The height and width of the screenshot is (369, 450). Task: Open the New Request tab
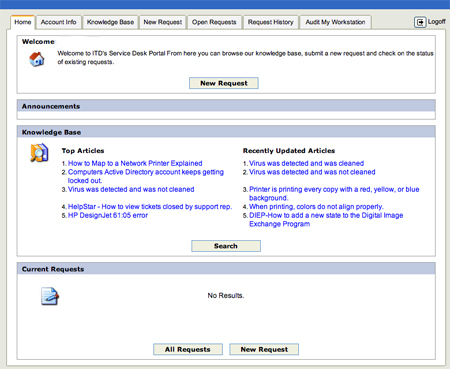(163, 22)
